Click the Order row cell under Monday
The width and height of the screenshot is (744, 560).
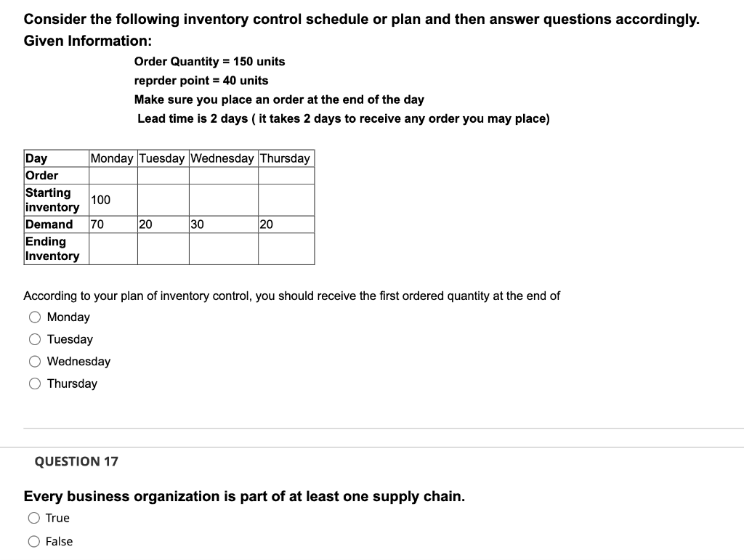[111, 175]
